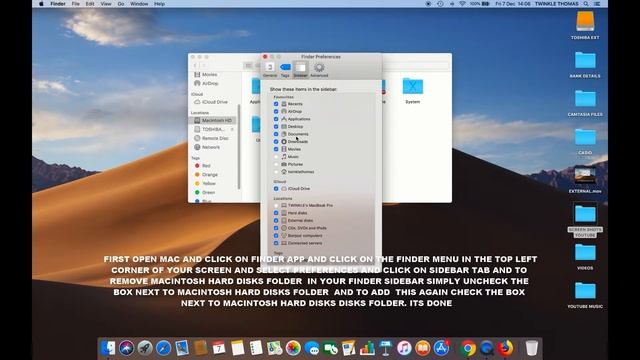
Task: Toggle the Connected servers checkbox
Action: click(276, 243)
